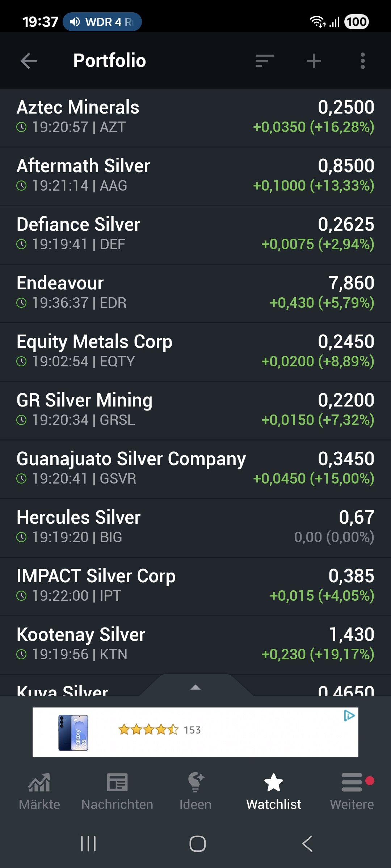Tap the back arrow in Portfolio header
Screen dimensions: 391x868
(29, 61)
